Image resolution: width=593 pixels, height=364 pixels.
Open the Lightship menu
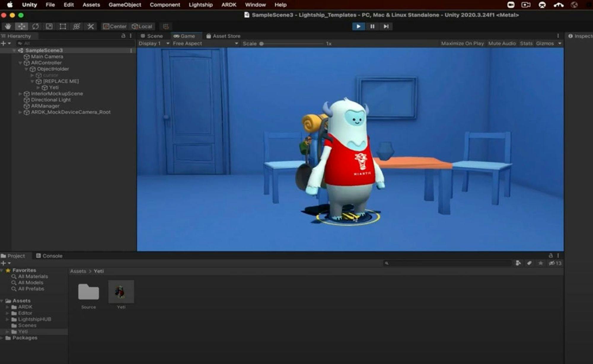click(200, 5)
